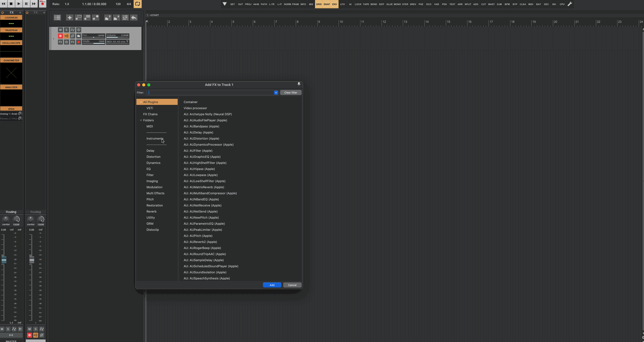
Task: Click the CPU toolbar button
Action: tap(562, 4)
